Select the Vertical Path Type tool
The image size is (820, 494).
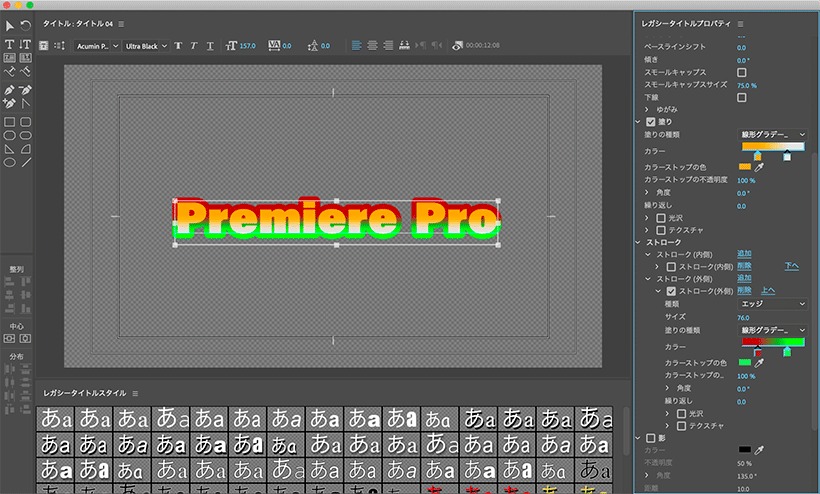(x=26, y=72)
